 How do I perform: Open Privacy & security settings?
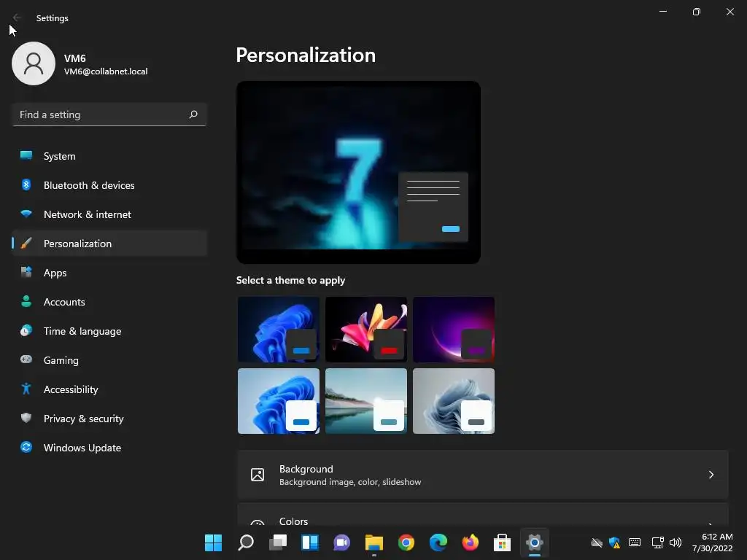109,419
